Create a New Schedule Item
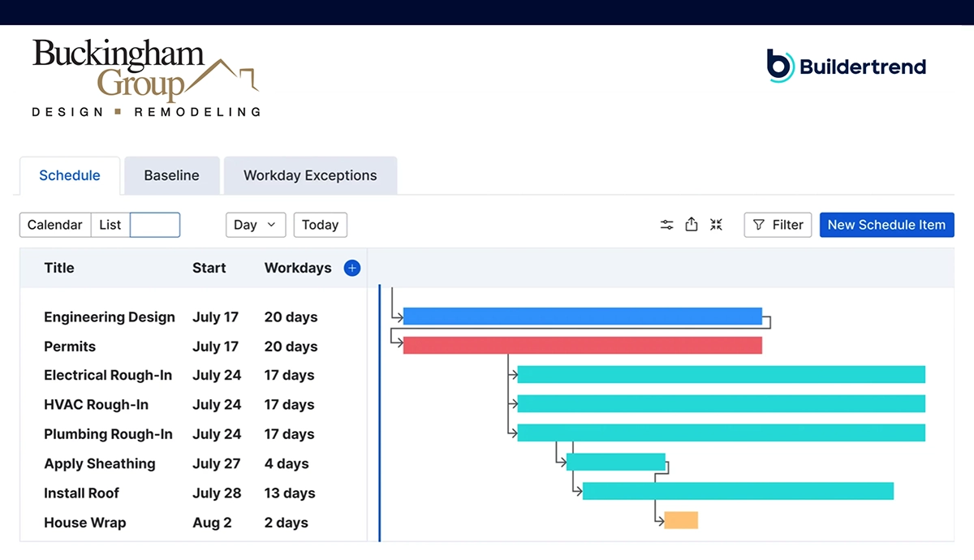 [886, 225]
